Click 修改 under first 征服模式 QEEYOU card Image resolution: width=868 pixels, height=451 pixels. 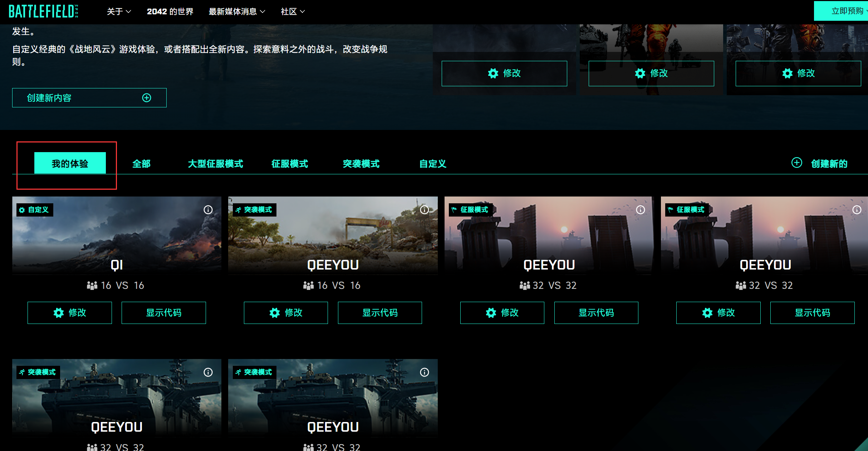point(502,313)
